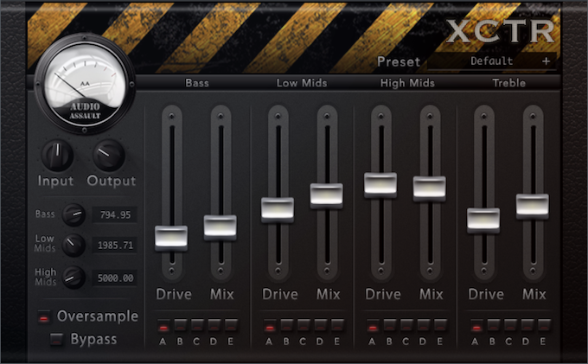Select High Mids saturation mode C
The height and width of the screenshot is (364, 588).
[406, 325]
